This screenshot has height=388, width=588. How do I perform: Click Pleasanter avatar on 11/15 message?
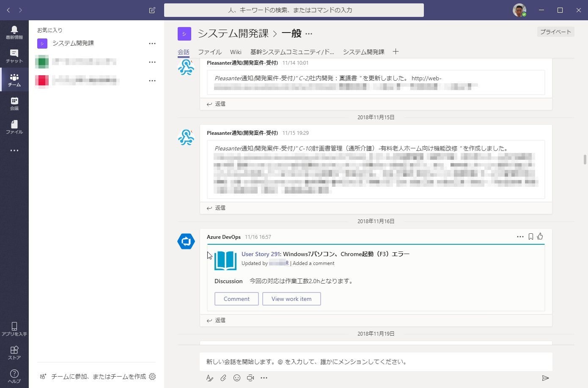coord(186,137)
